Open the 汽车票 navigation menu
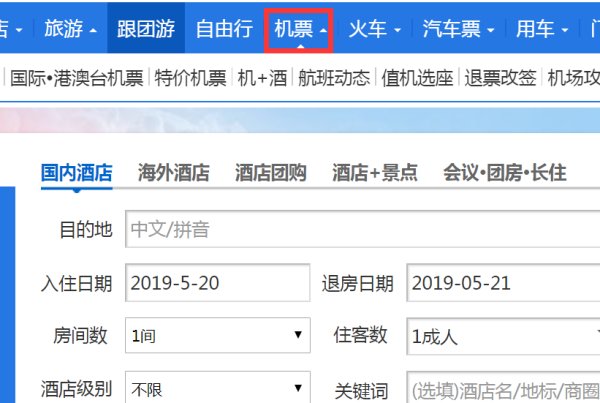The width and height of the screenshot is (600, 403). [x=458, y=29]
